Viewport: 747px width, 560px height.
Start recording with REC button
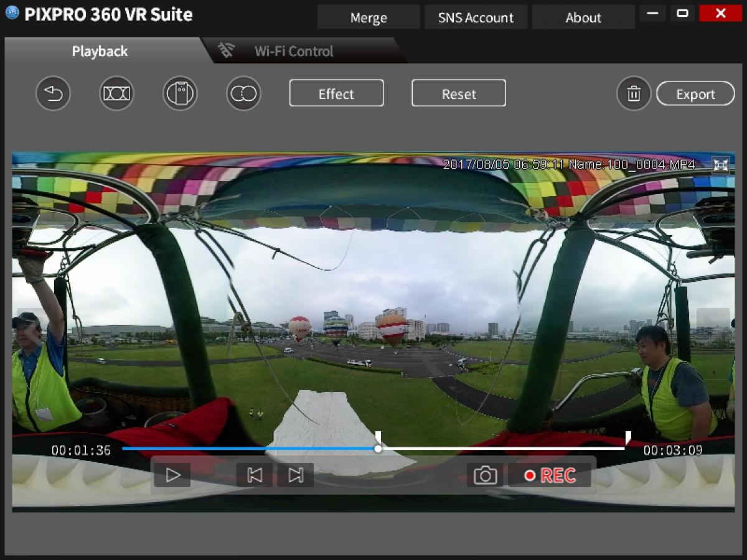pos(550,475)
